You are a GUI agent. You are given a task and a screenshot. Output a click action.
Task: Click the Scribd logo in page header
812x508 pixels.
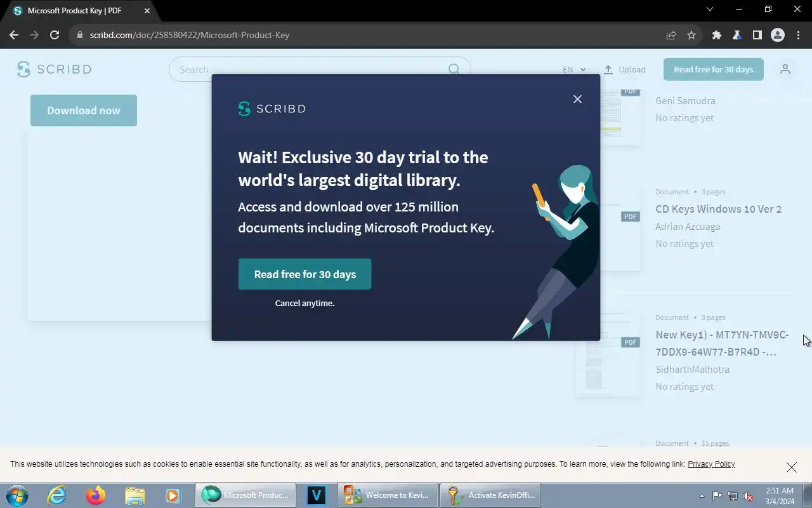click(x=54, y=69)
